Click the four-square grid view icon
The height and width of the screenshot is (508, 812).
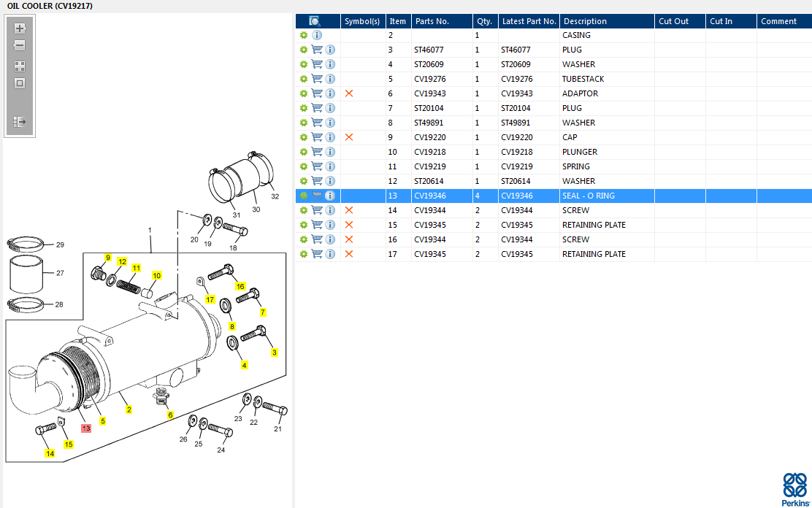click(20, 66)
